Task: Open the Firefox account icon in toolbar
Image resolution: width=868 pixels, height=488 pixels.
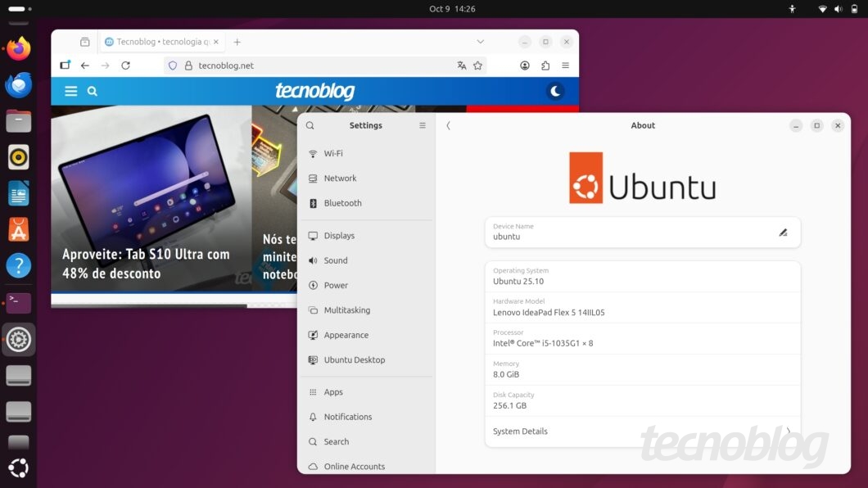Action: [x=525, y=66]
